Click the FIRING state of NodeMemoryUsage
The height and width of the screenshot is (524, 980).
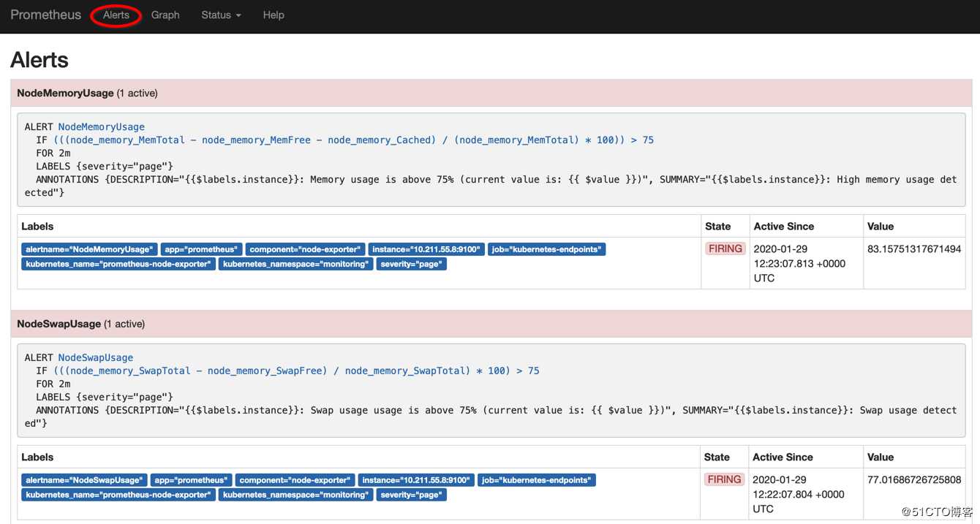[725, 248]
